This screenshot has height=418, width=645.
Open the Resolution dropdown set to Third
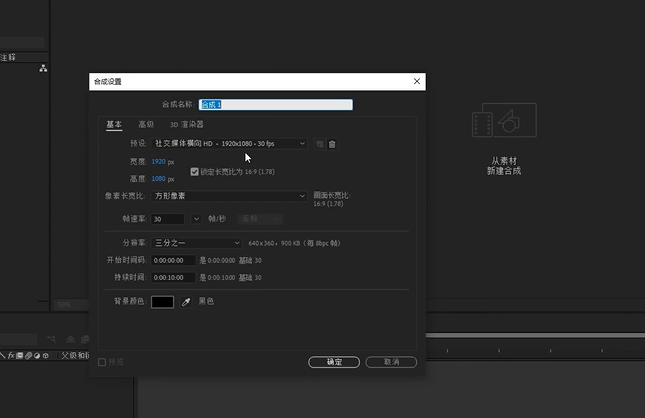pyautogui.click(x=196, y=243)
